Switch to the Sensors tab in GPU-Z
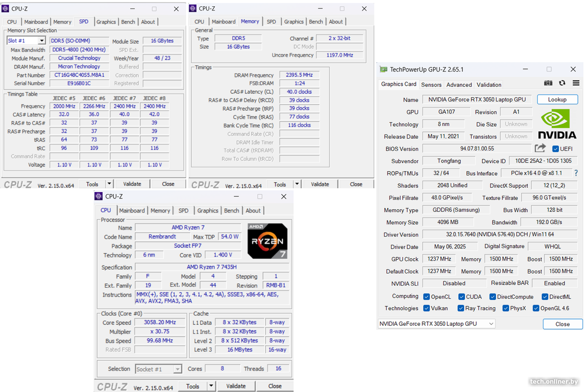Image resolution: width=588 pixels, height=392 pixels. [x=431, y=84]
